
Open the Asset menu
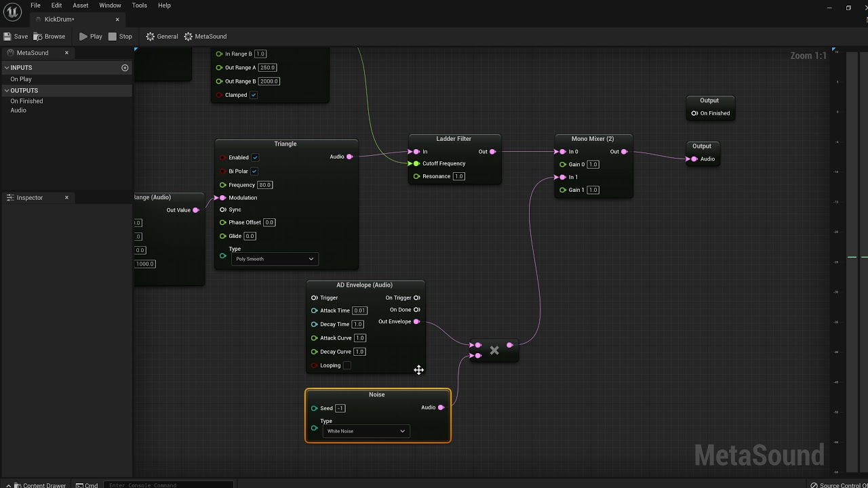(81, 5)
